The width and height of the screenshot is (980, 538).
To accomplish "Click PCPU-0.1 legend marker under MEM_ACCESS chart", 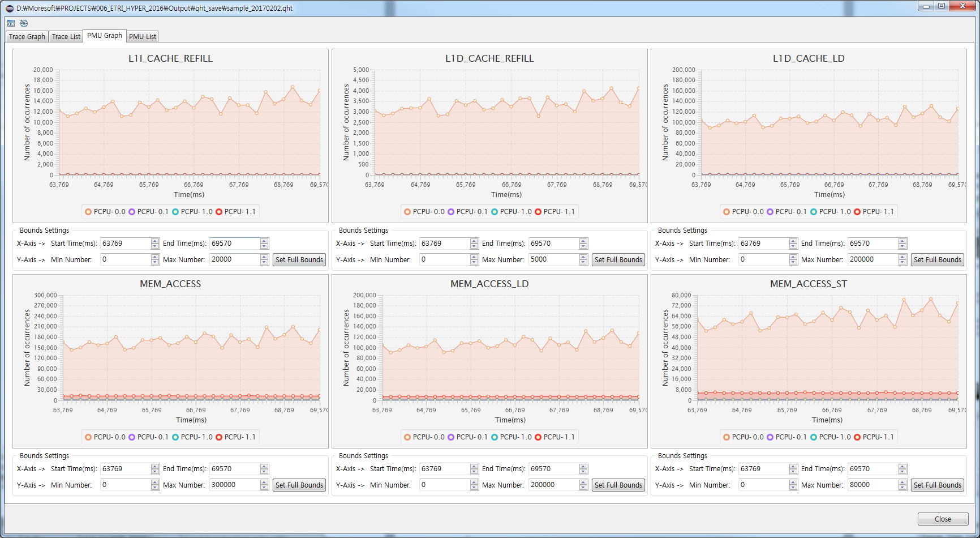I will coord(132,437).
